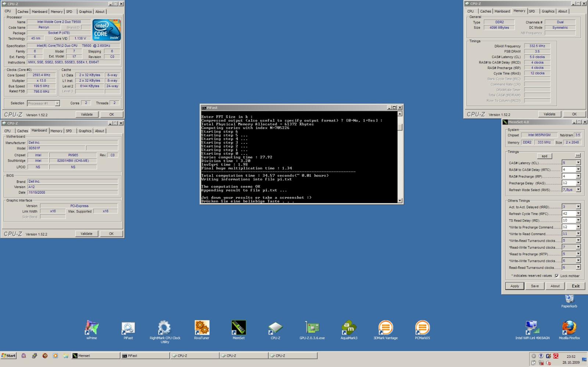
Task: Click the DRAM Frequency value 332.5 MHz
Action: (x=537, y=46)
